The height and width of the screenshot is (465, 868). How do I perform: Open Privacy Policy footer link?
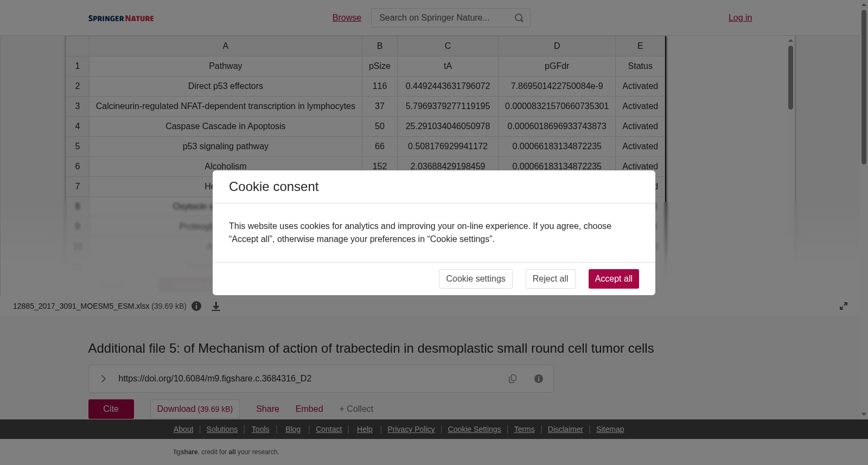click(x=411, y=429)
